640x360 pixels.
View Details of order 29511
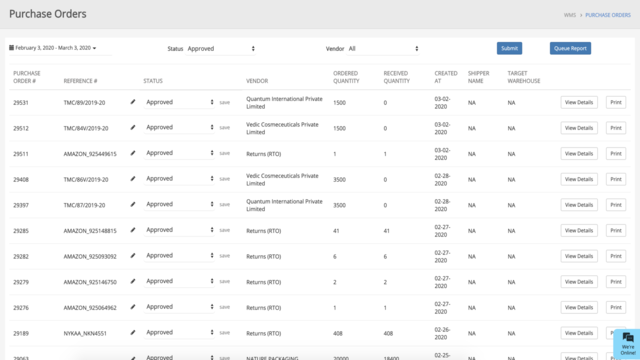click(579, 154)
